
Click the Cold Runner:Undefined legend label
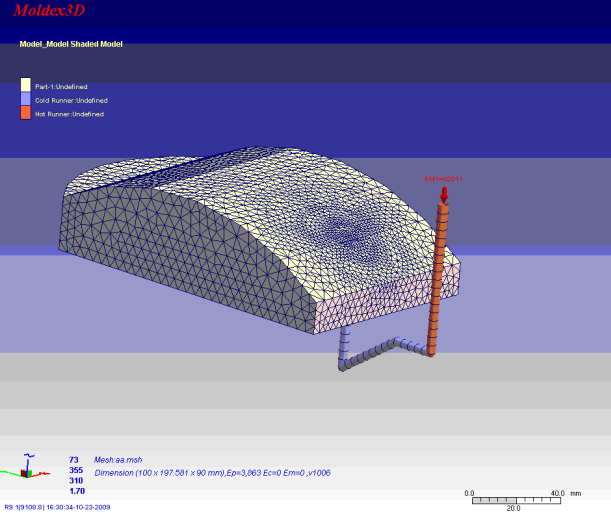(71, 100)
